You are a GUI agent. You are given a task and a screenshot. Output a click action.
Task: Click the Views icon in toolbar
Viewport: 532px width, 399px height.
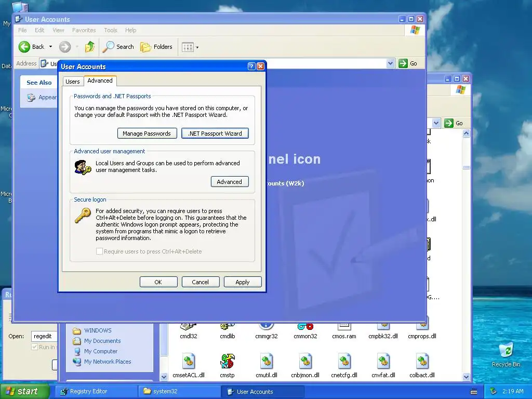tap(188, 47)
